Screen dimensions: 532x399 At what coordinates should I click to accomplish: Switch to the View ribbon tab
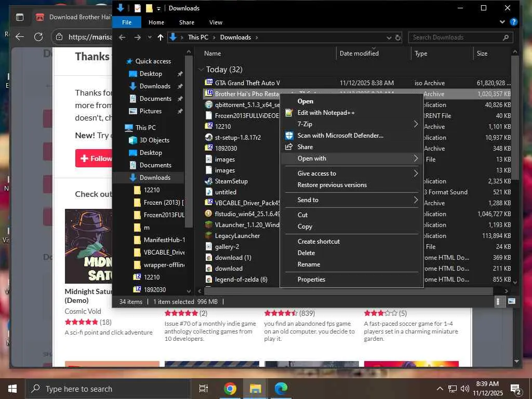216,22
